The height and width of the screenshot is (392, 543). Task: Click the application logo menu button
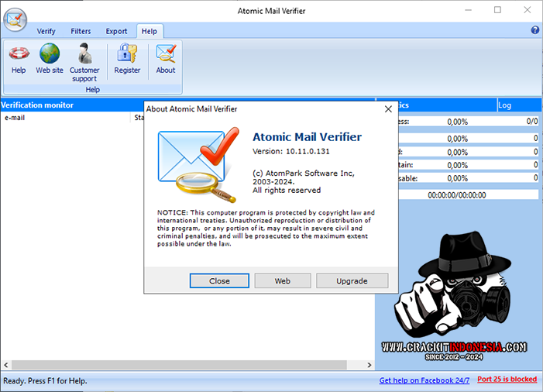tap(14, 19)
